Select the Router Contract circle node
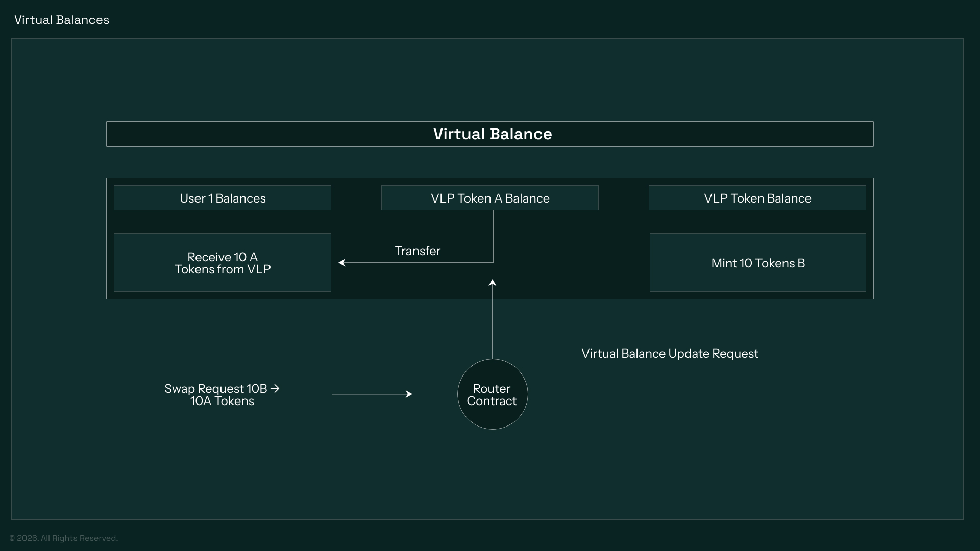The image size is (980, 551). pos(492,394)
